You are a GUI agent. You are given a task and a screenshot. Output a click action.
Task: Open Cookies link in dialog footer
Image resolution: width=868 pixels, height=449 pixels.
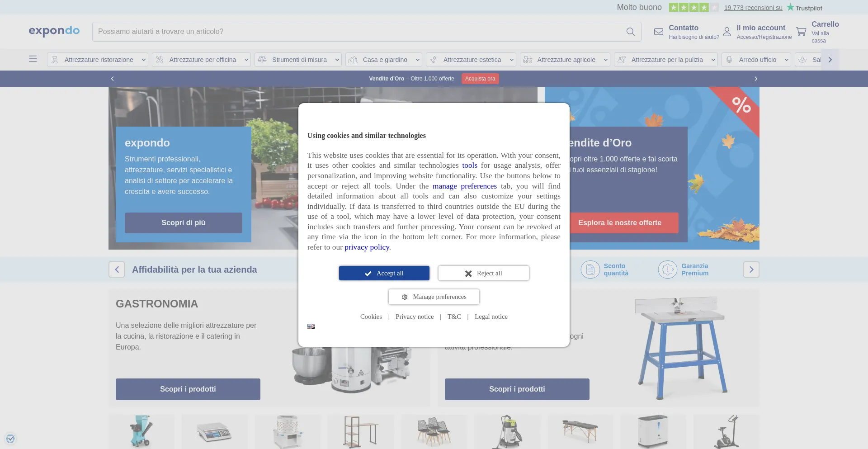pyautogui.click(x=371, y=317)
